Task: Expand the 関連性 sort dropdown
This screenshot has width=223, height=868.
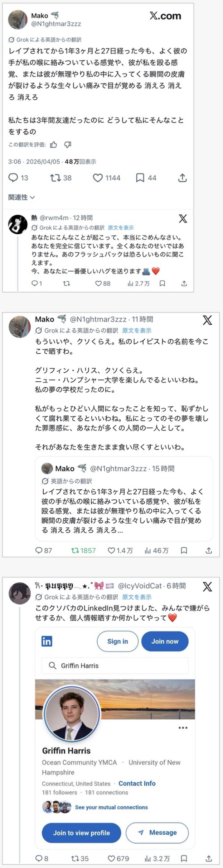Action: point(21,197)
